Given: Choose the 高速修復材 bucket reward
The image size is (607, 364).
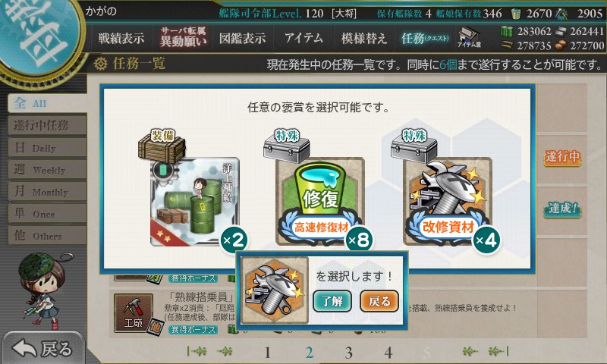Looking at the screenshot, I should [x=320, y=201].
